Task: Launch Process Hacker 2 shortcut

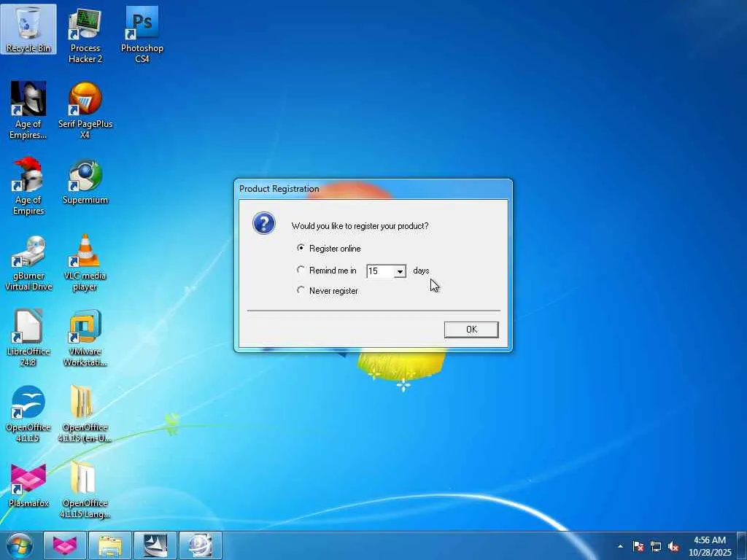Action: tap(85, 35)
